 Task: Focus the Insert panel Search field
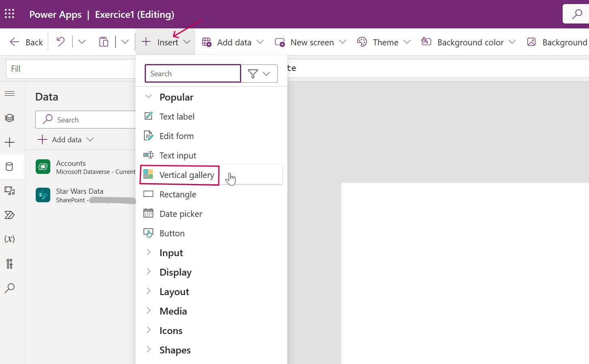193,73
